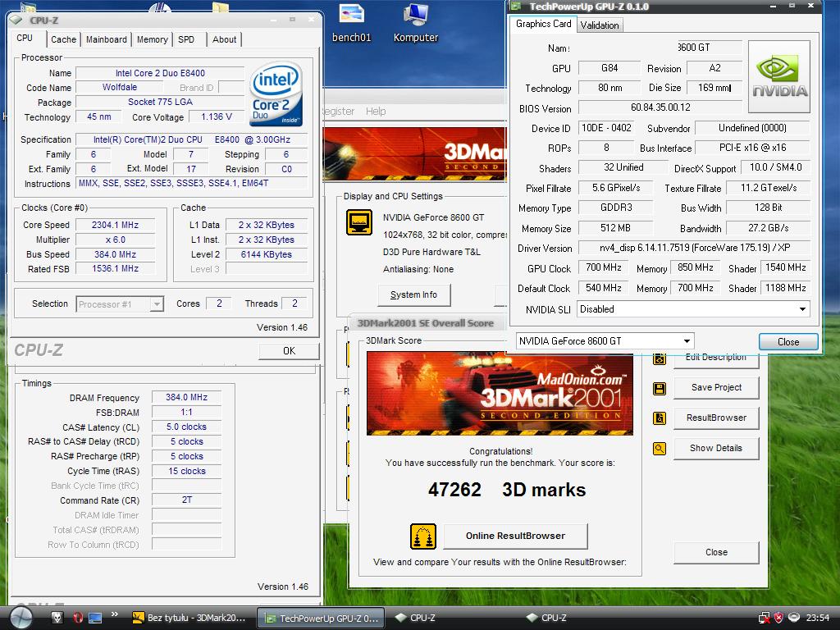Click the Online ResultBrowser button

click(515, 536)
